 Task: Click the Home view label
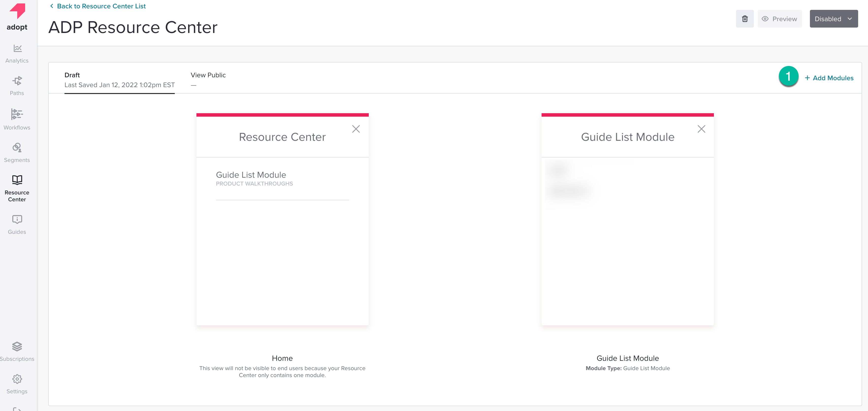pos(282,358)
